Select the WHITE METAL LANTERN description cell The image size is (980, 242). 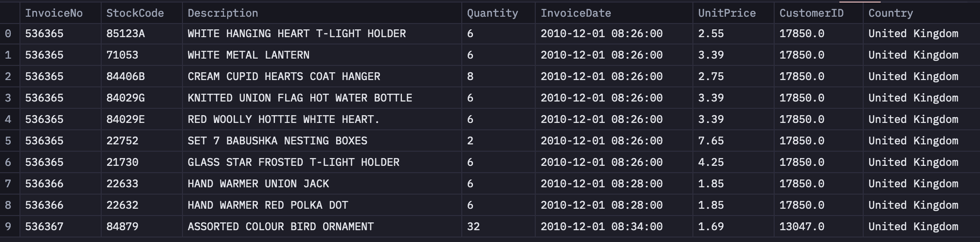pyautogui.click(x=248, y=55)
